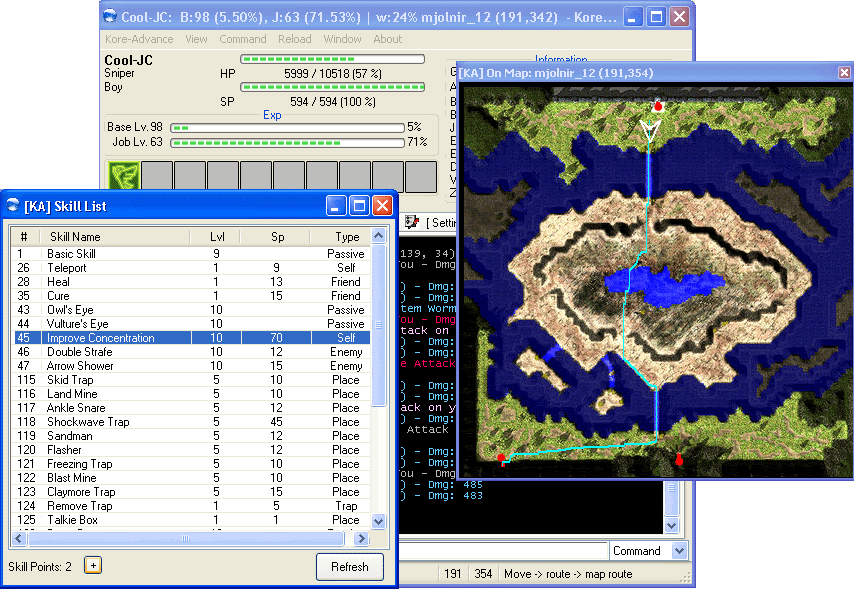Click console scroll down arrow in main window

point(672,525)
